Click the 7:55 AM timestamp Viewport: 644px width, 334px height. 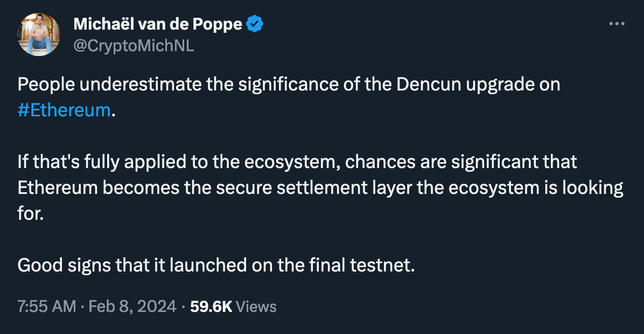47,307
